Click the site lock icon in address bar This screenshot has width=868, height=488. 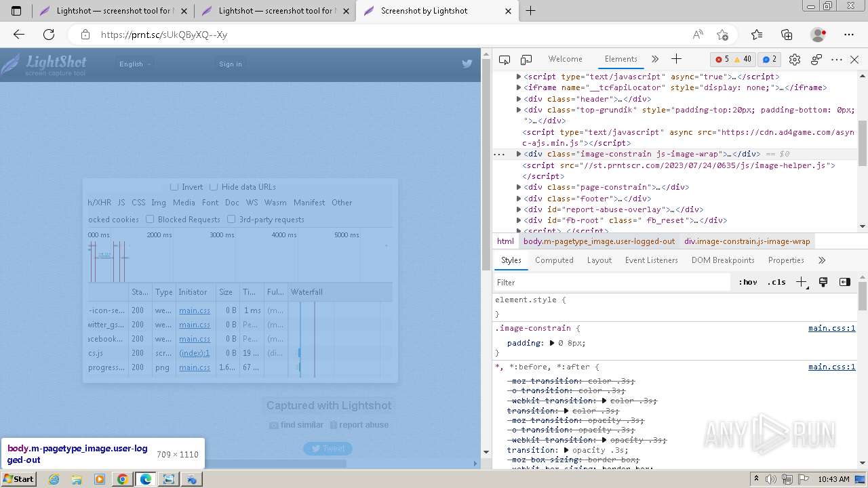coord(85,35)
